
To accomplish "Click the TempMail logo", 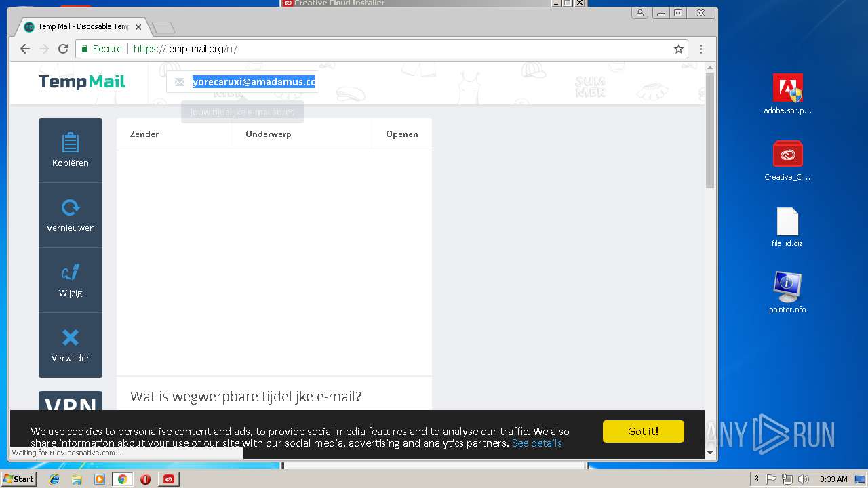I will (x=82, y=81).
